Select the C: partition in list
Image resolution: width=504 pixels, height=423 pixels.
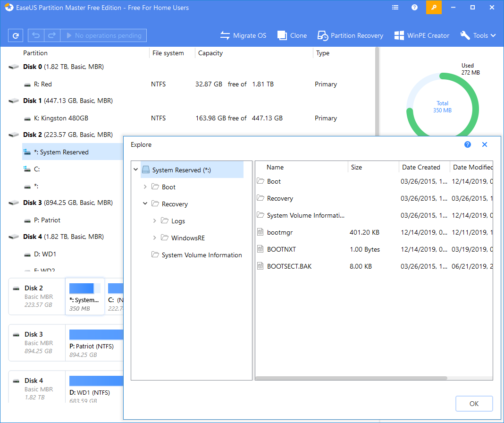point(73,169)
